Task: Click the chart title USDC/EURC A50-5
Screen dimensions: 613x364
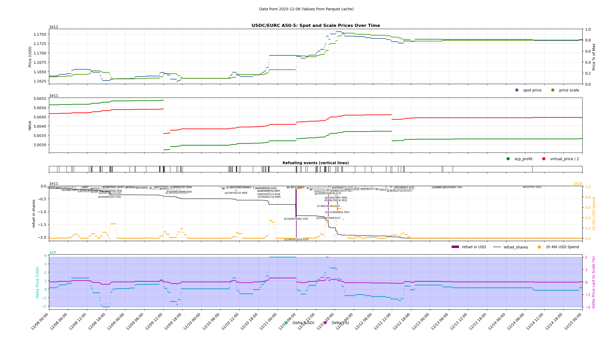Action: (x=316, y=26)
